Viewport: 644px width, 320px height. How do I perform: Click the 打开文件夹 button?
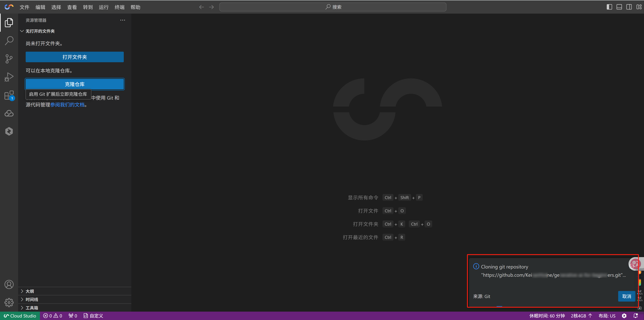coord(74,57)
